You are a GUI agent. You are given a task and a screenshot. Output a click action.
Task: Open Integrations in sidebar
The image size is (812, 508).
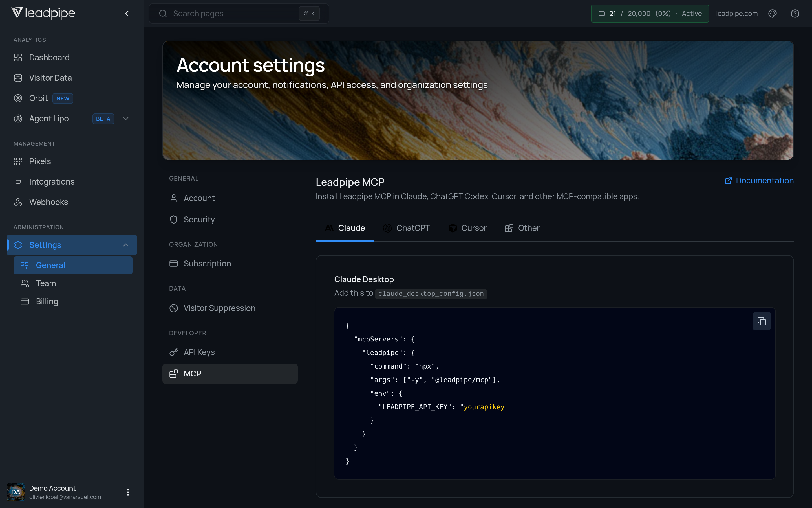click(72, 182)
